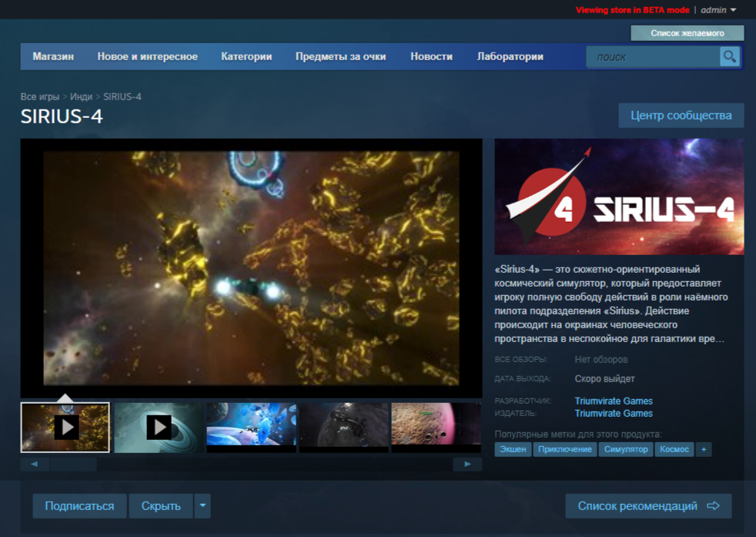Click the Viewing store in BETA mode notice
756x537 pixels.
click(632, 10)
